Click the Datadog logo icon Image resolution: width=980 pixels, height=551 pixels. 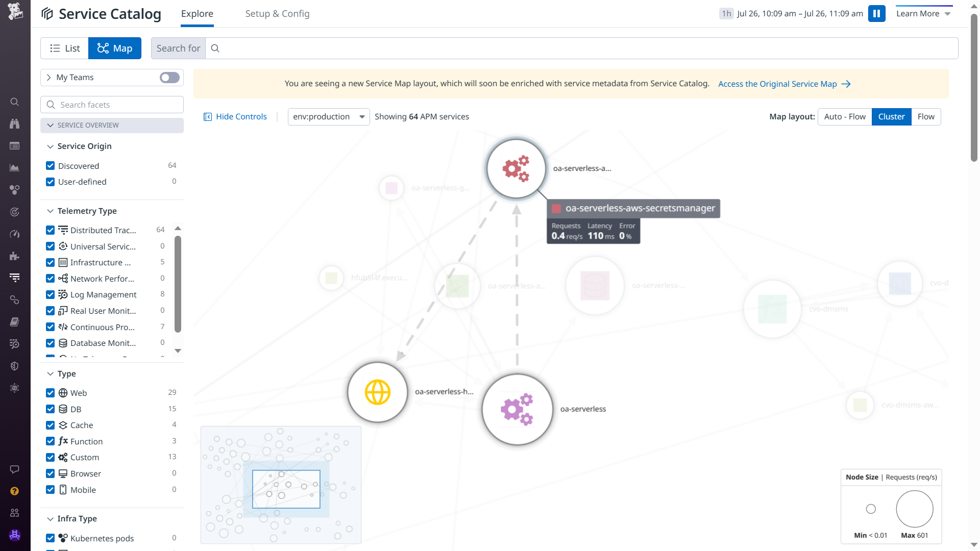point(15,11)
